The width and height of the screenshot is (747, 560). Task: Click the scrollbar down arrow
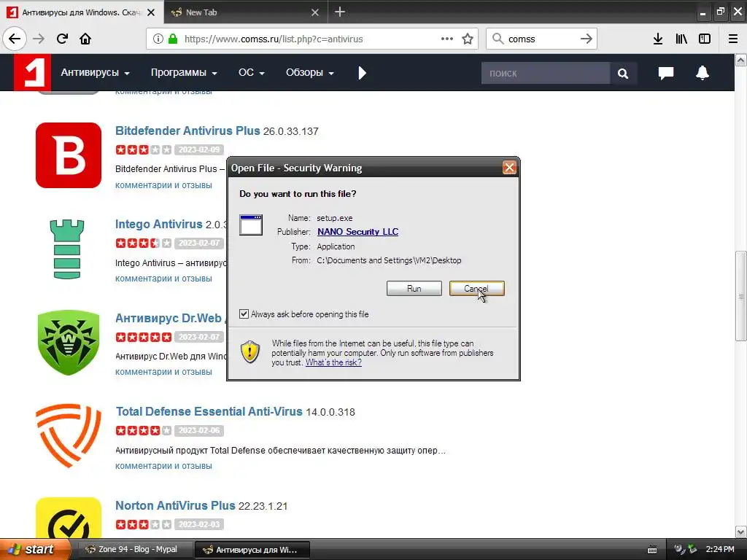pyautogui.click(x=740, y=532)
